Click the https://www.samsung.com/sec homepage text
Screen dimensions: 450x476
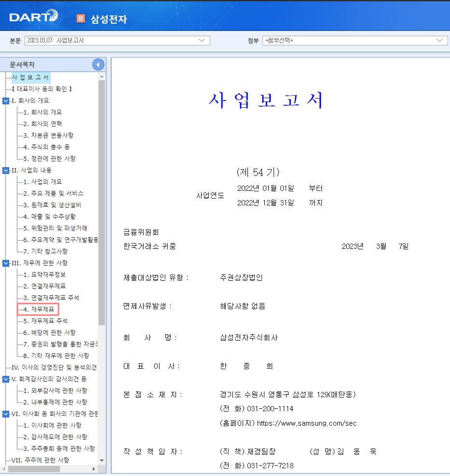306,423
